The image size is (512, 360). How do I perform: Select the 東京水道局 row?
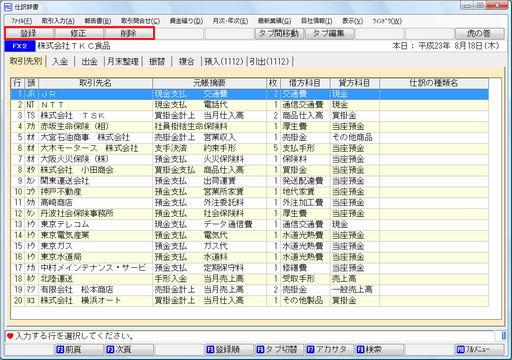click(250, 257)
